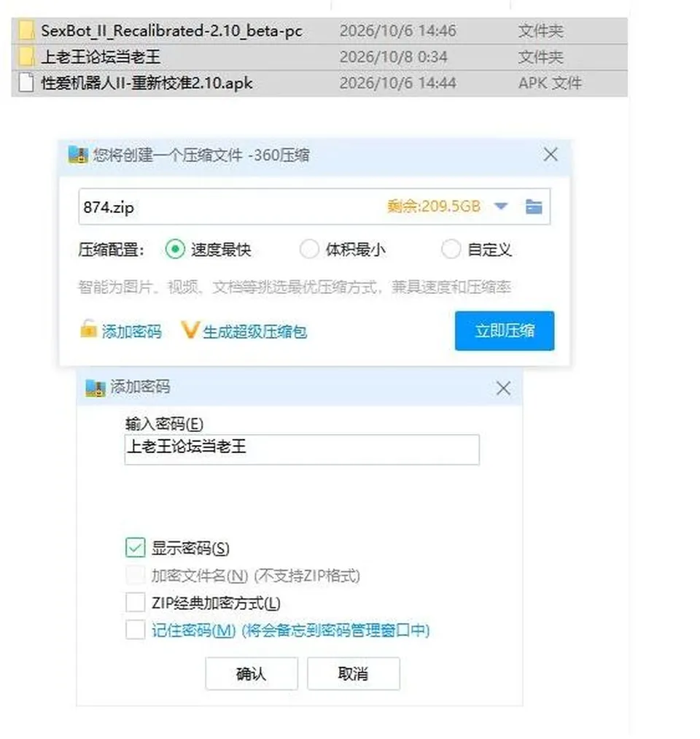Click the date 2026/10/6 14:44
This screenshot has width=700, height=739.
coord(398,83)
